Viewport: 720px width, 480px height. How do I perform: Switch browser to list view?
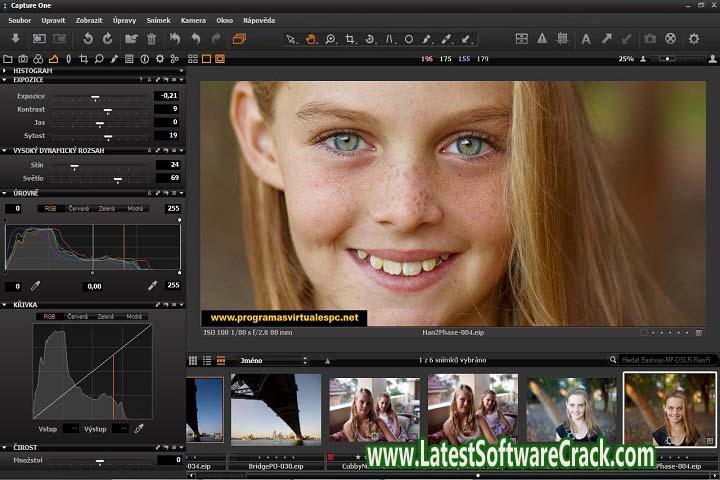[x=207, y=360]
